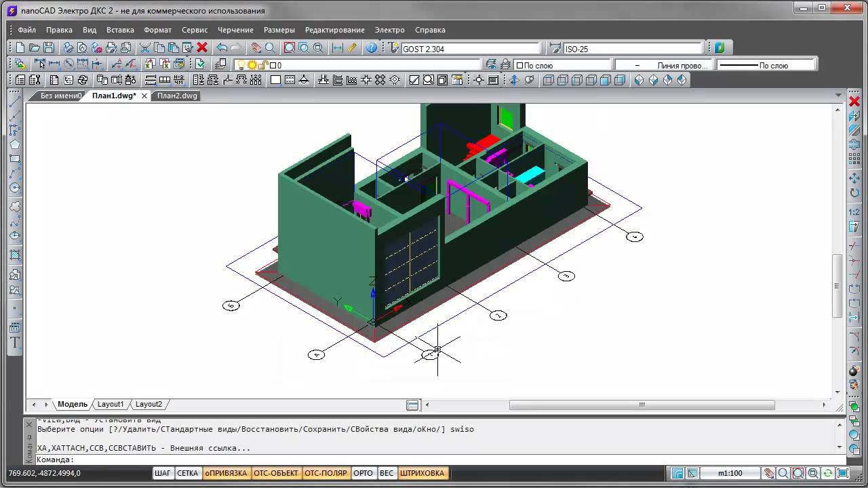Select the Pan hand tool
This screenshot has height=488, width=868.
256,47
